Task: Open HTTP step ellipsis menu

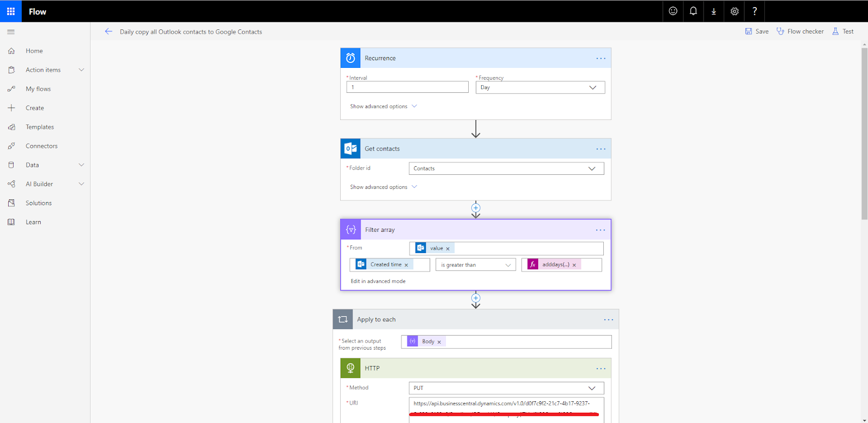Action: click(601, 369)
